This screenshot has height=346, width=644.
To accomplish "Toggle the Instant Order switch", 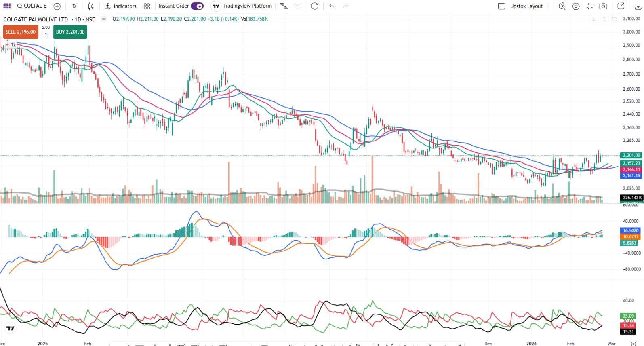I will pyautogui.click(x=197, y=6).
